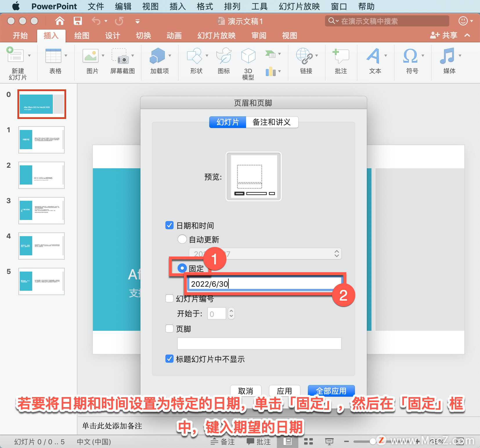Uncheck 标题幻灯片中不显示 checkbox

point(169,359)
